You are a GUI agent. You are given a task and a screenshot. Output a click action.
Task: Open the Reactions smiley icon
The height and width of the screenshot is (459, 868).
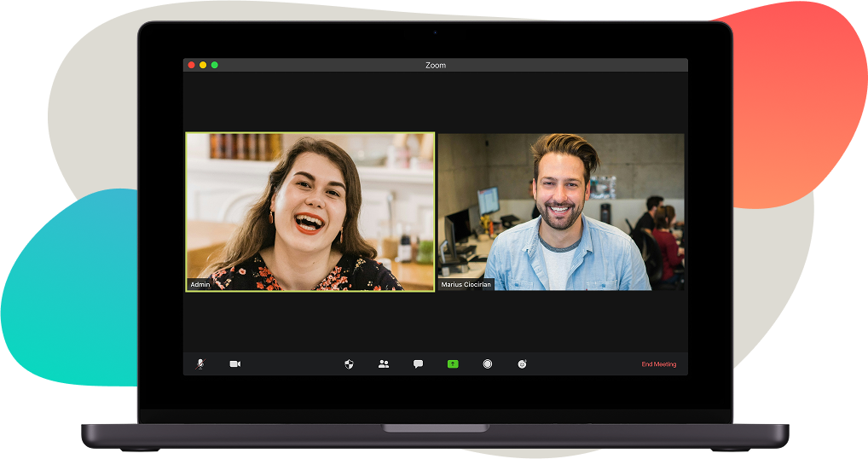(522, 363)
